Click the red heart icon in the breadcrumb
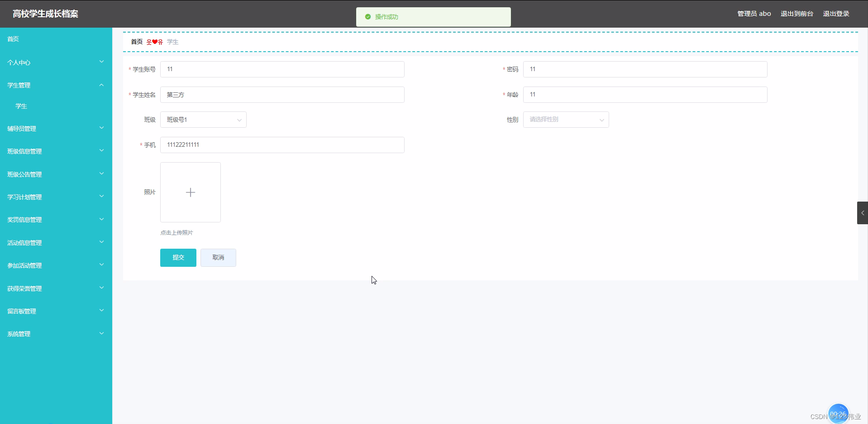 click(155, 42)
